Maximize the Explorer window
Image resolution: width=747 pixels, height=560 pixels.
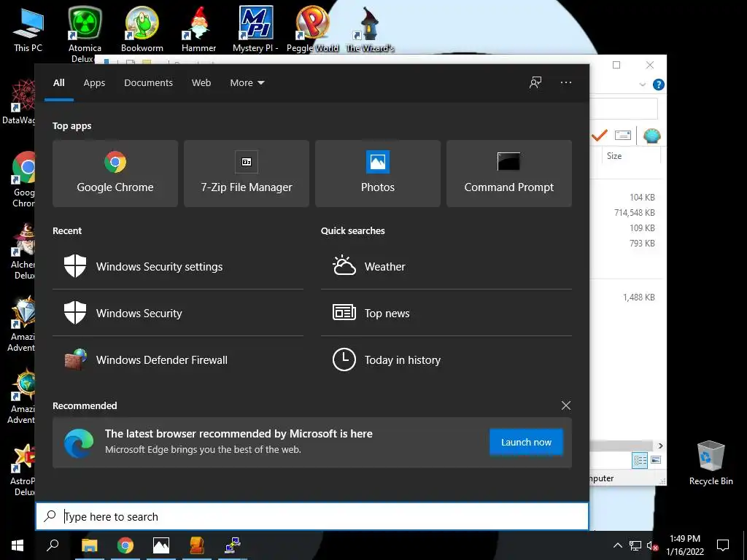616,65
